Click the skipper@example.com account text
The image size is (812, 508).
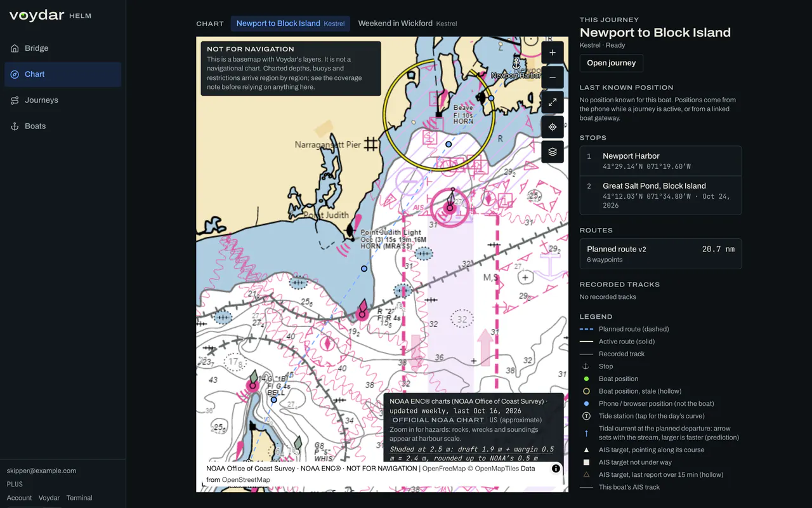click(41, 471)
